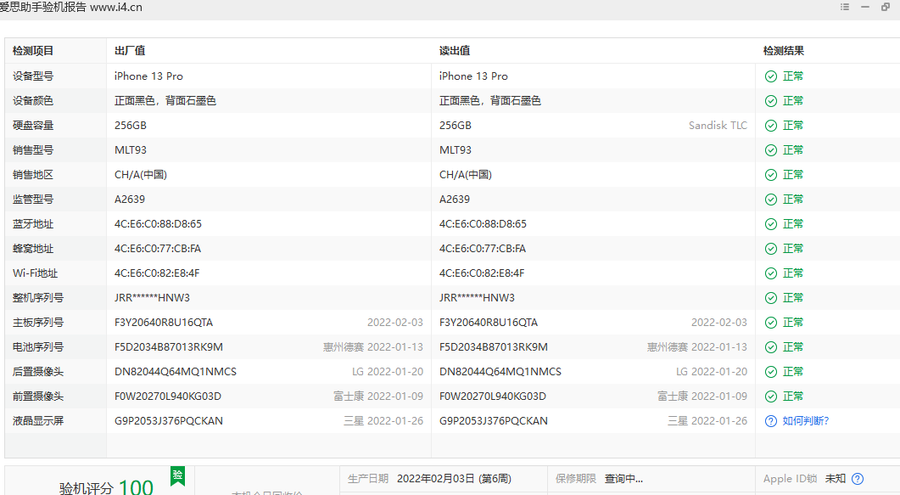Select the 硬盘容量 row label

point(33,125)
